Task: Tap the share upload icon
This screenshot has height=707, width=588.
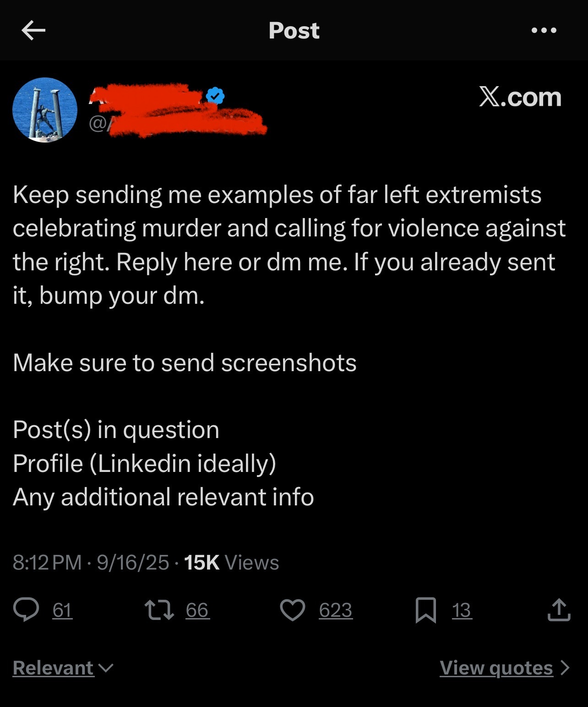Action: pos(559,610)
